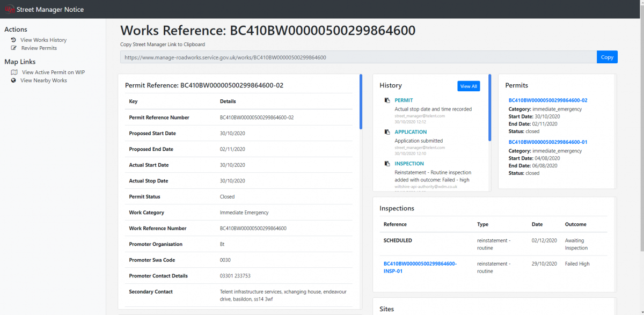Open inspection reference INSP-01 link
Viewport: 644px width, 315px height.
pyautogui.click(x=420, y=267)
